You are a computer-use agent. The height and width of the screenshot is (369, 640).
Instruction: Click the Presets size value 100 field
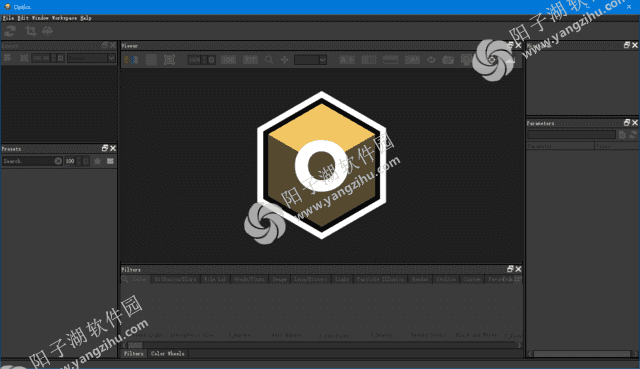click(70, 161)
